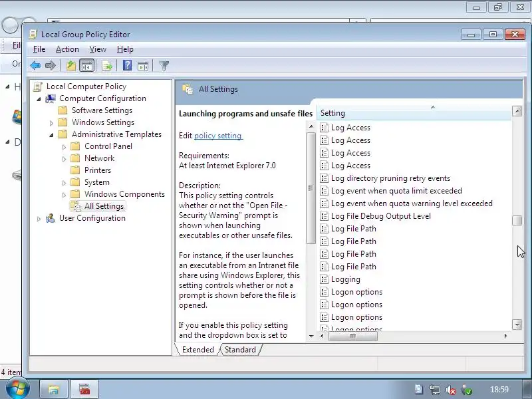532x399 pixels.
Task: Select the Log File Debug Output Level setting
Action: 380,216
